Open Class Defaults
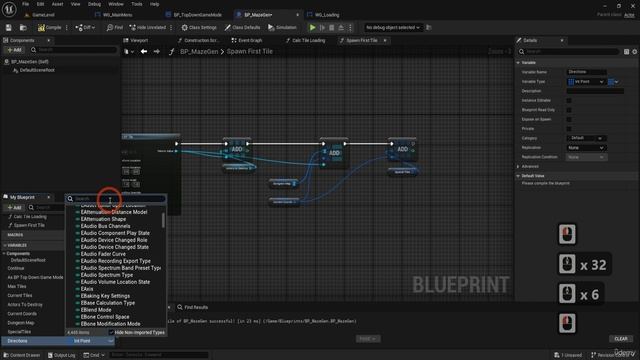The image size is (640, 360). pos(242,27)
